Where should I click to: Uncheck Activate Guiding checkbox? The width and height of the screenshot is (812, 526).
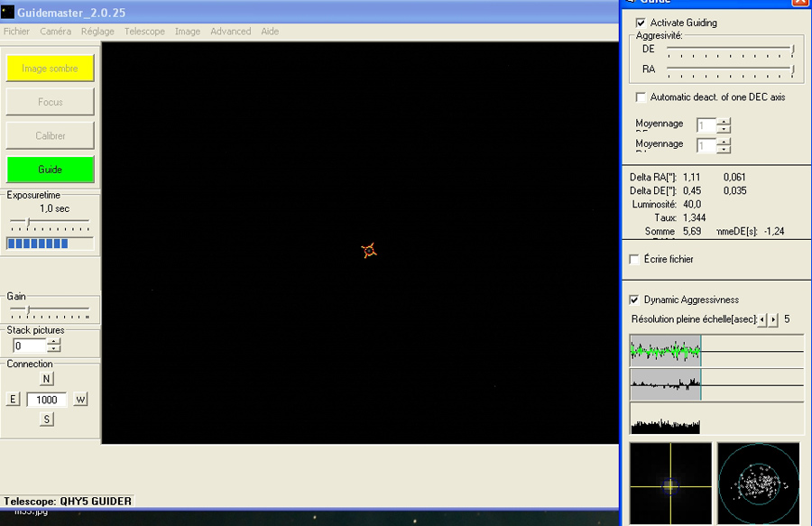point(641,23)
